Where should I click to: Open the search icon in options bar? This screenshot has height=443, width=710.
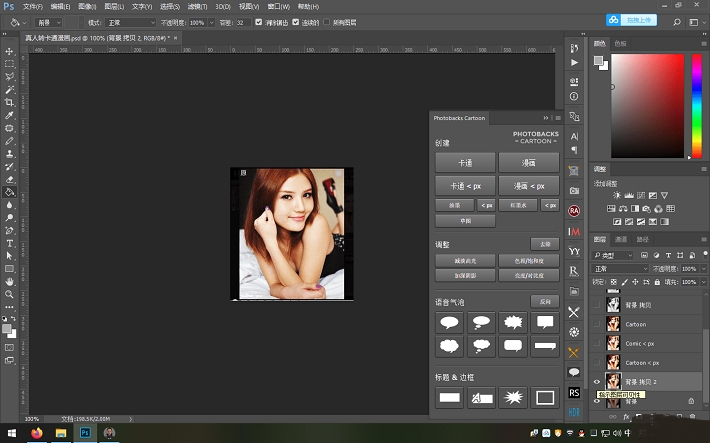[x=676, y=22]
